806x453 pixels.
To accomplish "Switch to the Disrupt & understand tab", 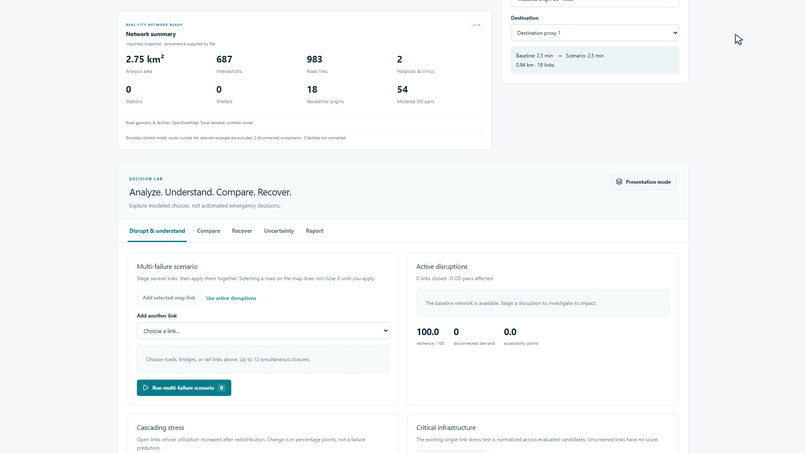I will tap(157, 231).
